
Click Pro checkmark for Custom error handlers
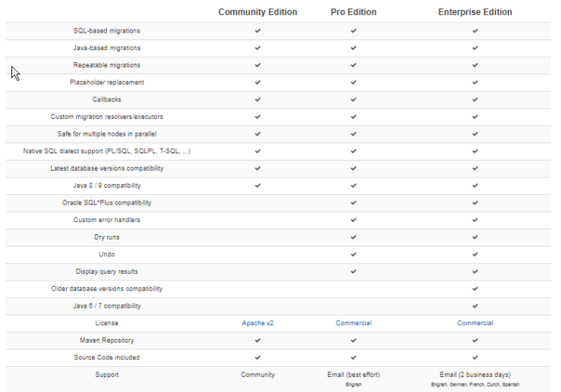pyautogui.click(x=353, y=220)
